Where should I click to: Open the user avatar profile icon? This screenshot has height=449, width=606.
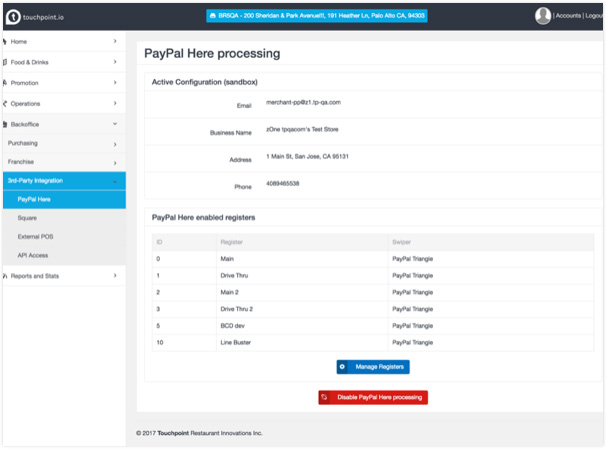(543, 16)
